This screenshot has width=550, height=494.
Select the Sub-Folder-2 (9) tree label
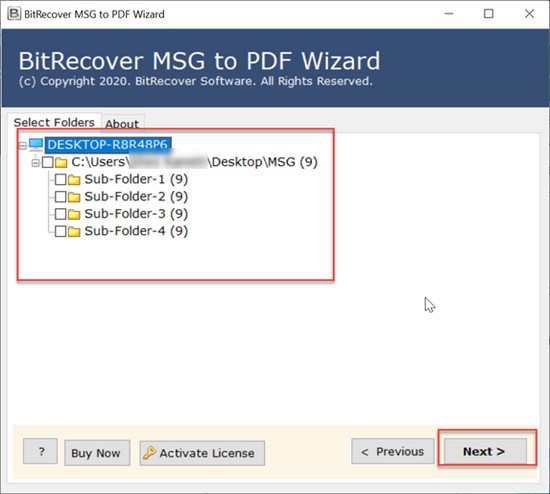(136, 196)
